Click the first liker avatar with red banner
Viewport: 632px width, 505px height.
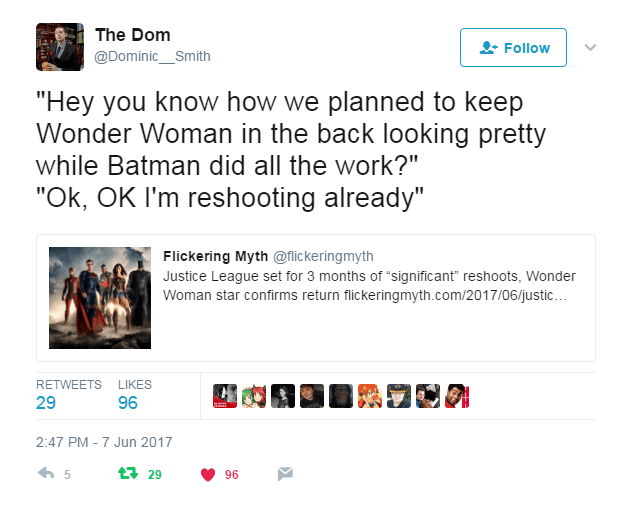pos(225,395)
